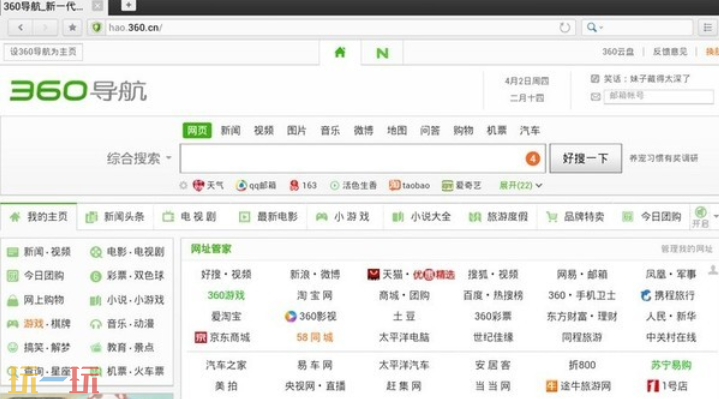
Task: Select the 购物 search tab
Action: [463, 130]
